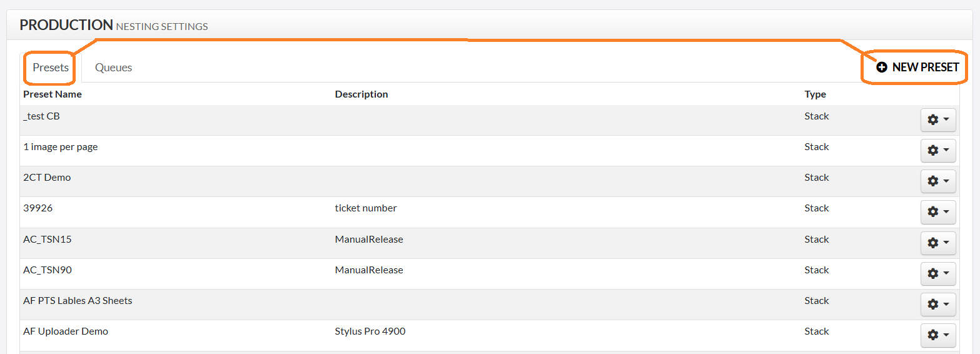
Task: Click the plus icon beside NEW PRESET
Action: tap(882, 68)
